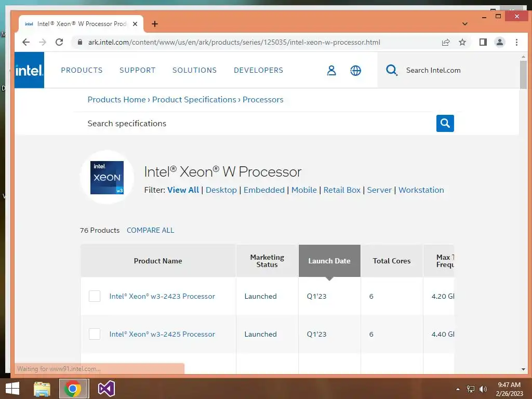Sort by Total Cores column header
This screenshot has height=399, width=532.
coord(392,261)
